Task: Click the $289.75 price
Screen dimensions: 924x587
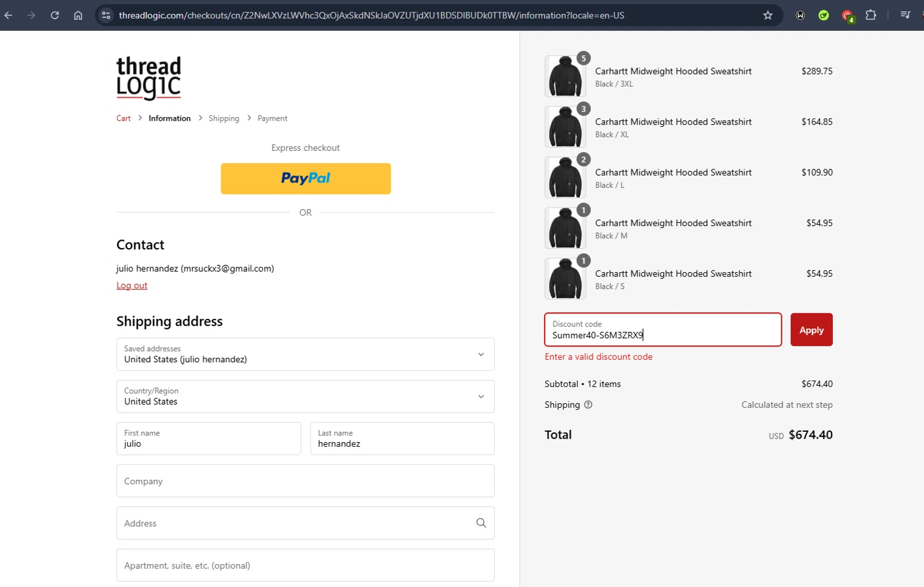Action: [817, 71]
